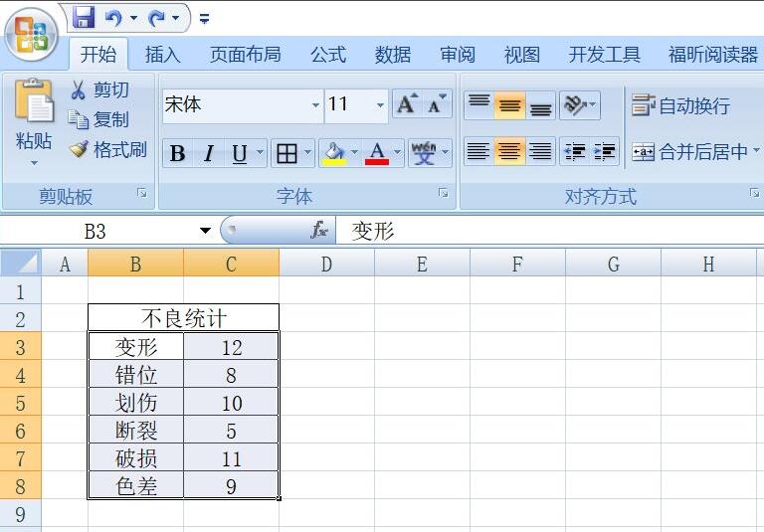Open the 数据 ribbon tab
The height and width of the screenshot is (532, 764).
point(393,54)
